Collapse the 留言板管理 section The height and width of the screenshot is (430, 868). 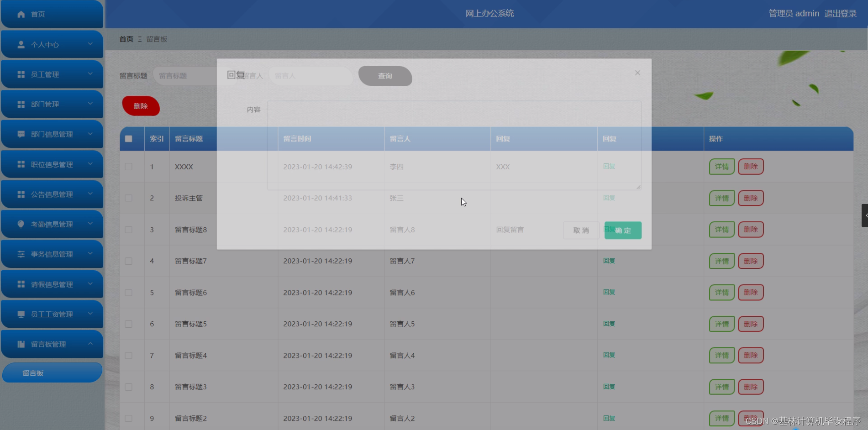click(90, 344)
